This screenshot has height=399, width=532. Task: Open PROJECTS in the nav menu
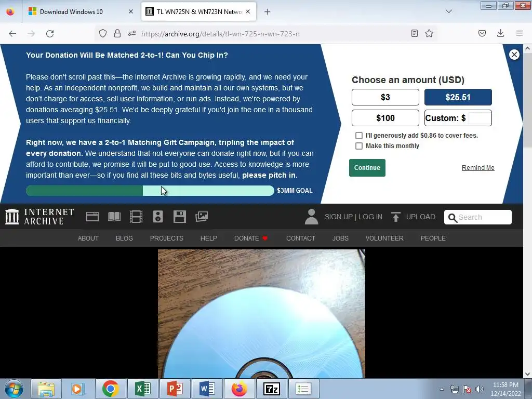pos(167,238)
